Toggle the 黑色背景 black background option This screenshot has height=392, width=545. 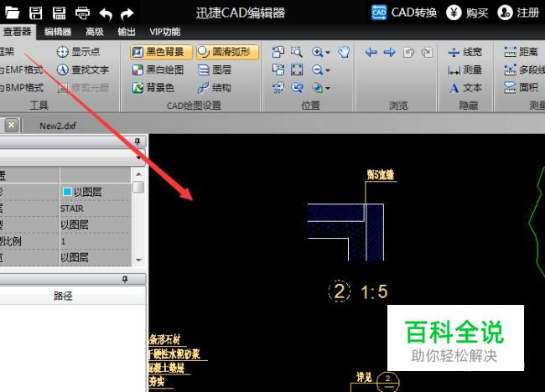pyautogui.click(x=161, y=52)
